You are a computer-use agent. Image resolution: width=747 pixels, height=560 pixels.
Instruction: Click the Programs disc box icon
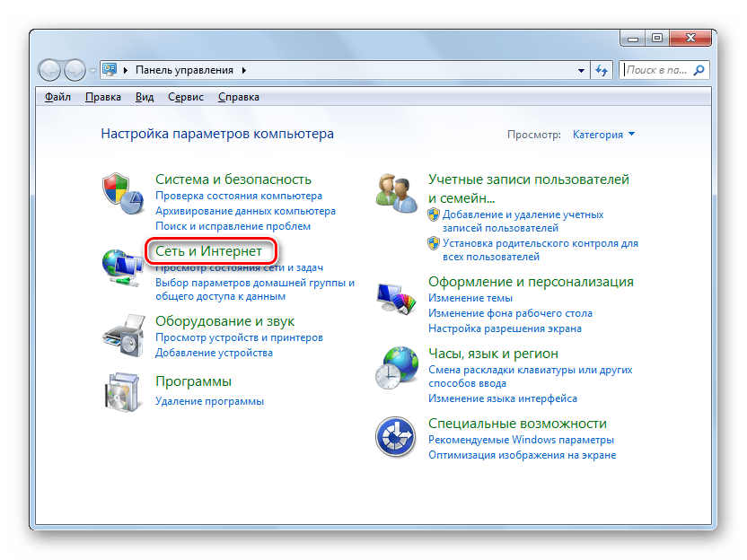pos(122,392)
